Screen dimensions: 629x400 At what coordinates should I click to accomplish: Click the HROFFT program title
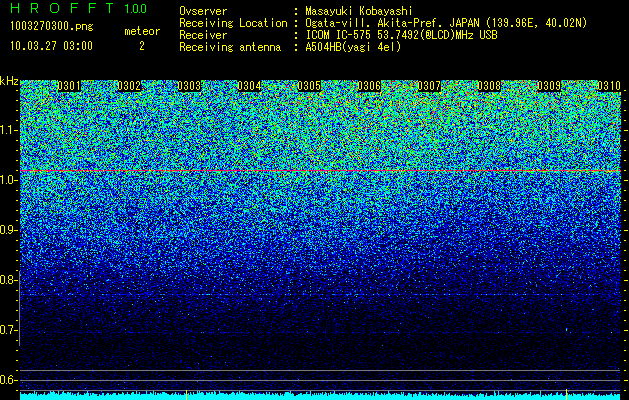[x=62, y=8]
